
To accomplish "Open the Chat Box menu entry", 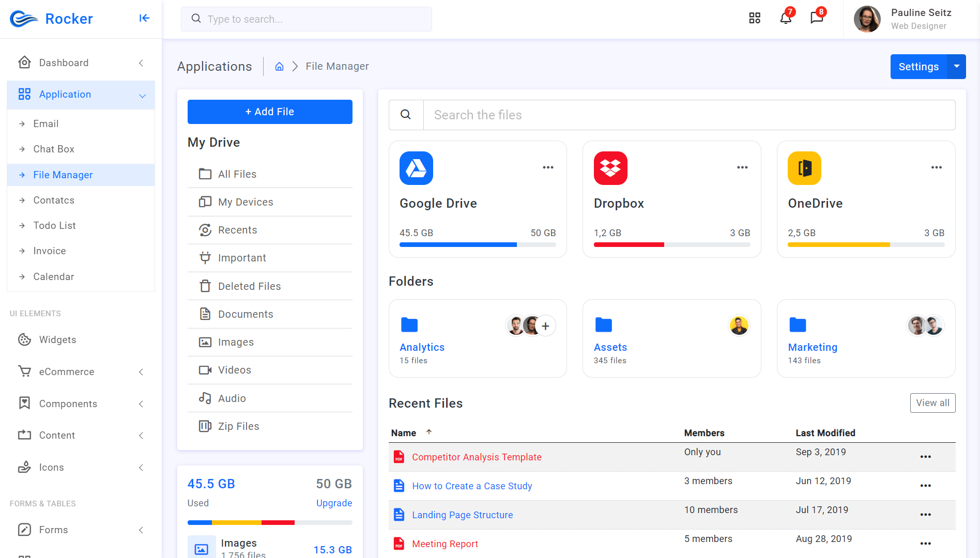I will [x=53, y=149].
